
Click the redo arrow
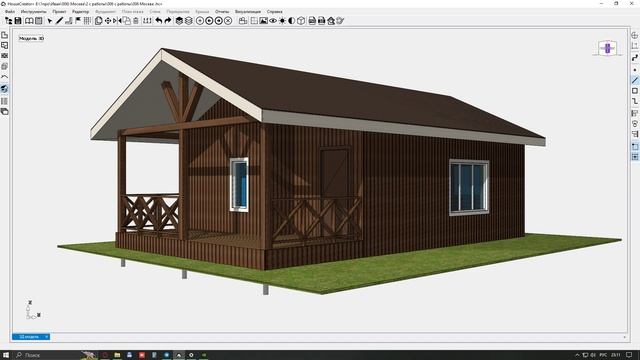[168, 20]
